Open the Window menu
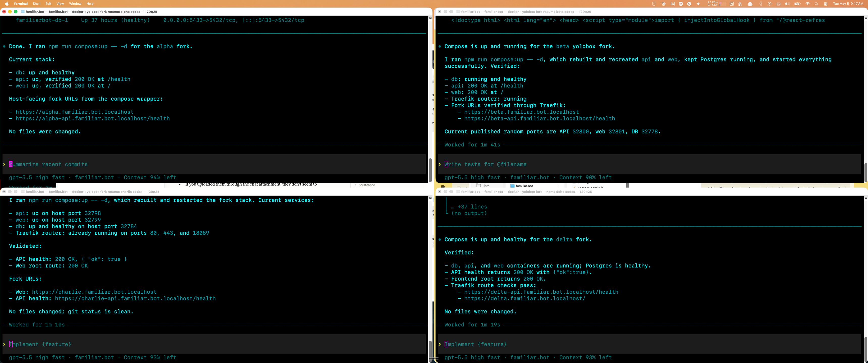 tap(75, 4)
